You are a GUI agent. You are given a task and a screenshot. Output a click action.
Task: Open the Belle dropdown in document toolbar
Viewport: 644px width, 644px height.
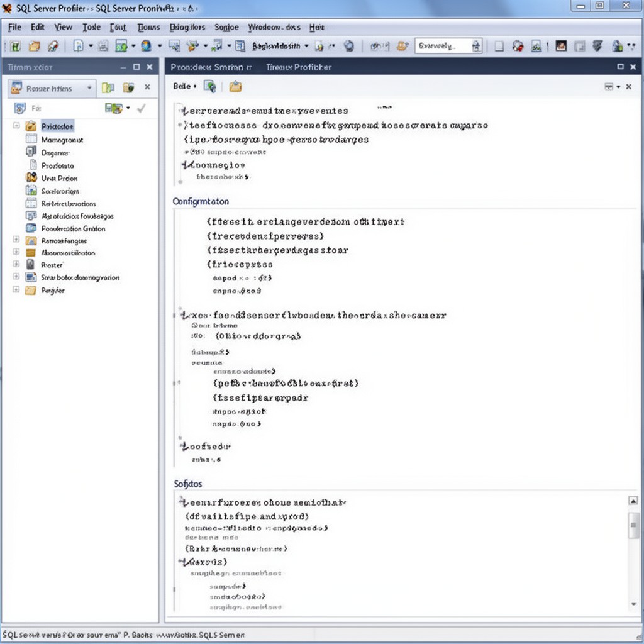(195, 86)
